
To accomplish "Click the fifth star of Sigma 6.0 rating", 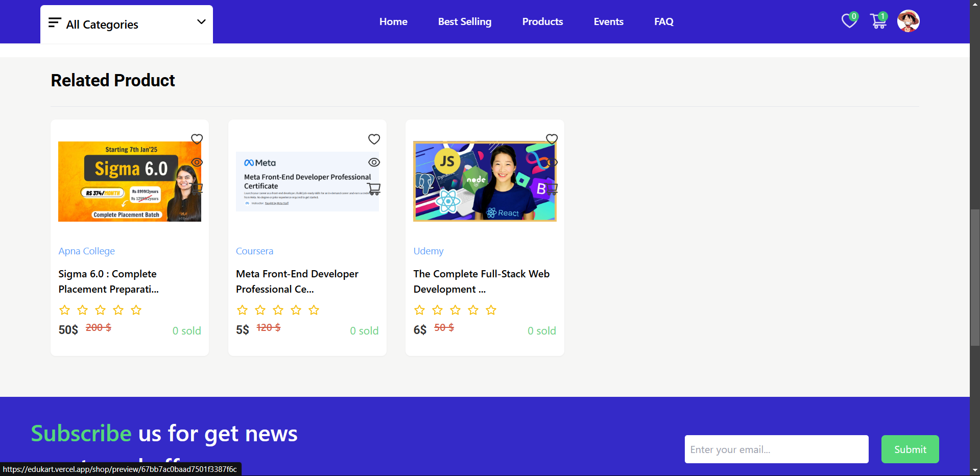I will pyautogui.click(x=136, y=310).
